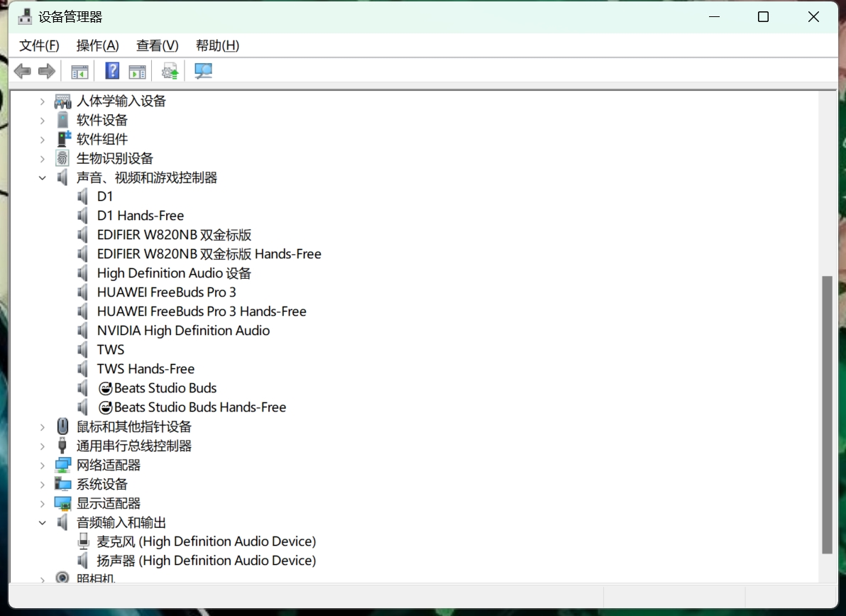Image resolution: width=846 pixels, height=616 pixels.
Task: Expand the 网络适配器 node
Action: coord(43,466)
